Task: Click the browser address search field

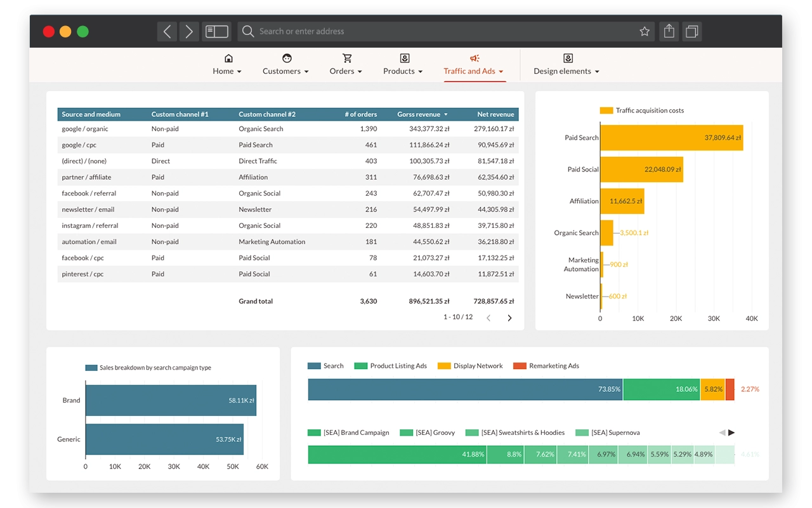Action: tap(438, 31)
